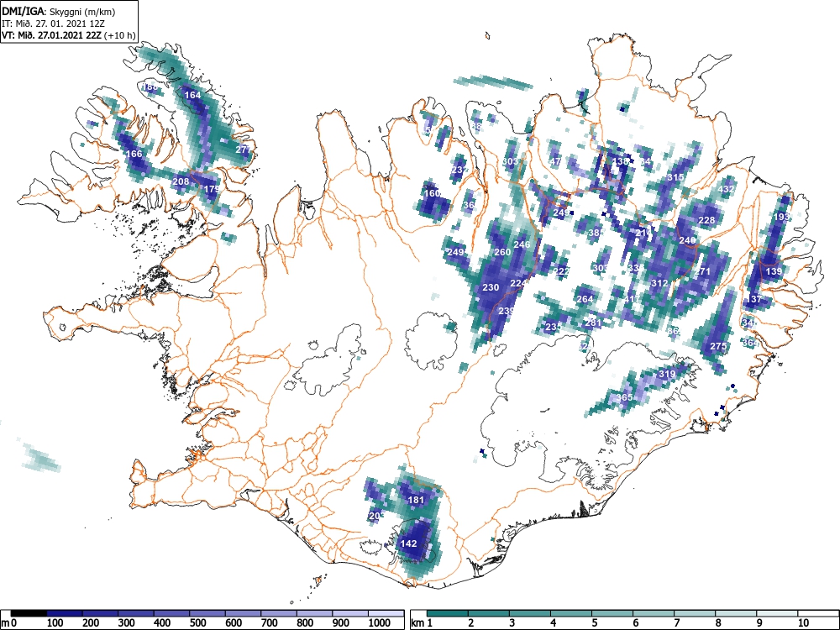Select the 'IT: Mið. 27. 01. 2021 12Z' line
This screenshot has width=840, height=630.
tap(51, 24)
